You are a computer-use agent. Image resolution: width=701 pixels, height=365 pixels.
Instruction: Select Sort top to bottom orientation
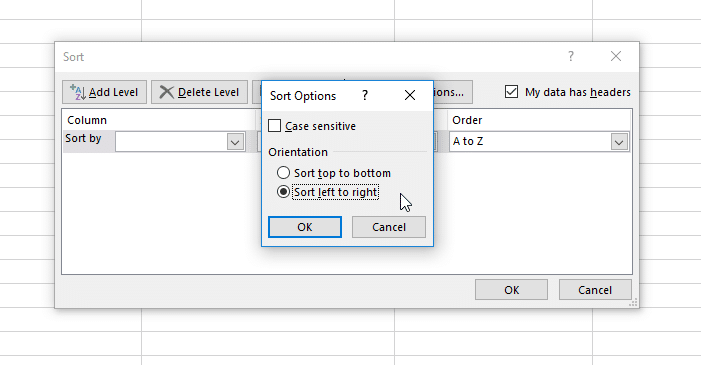[283, 173]
